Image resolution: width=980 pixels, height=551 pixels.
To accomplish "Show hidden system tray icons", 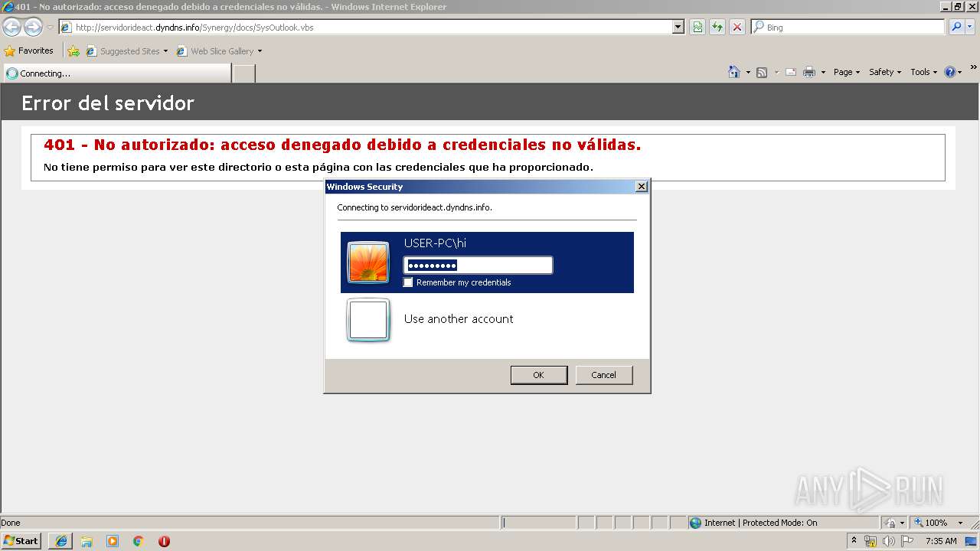I will tap(854, 541).
